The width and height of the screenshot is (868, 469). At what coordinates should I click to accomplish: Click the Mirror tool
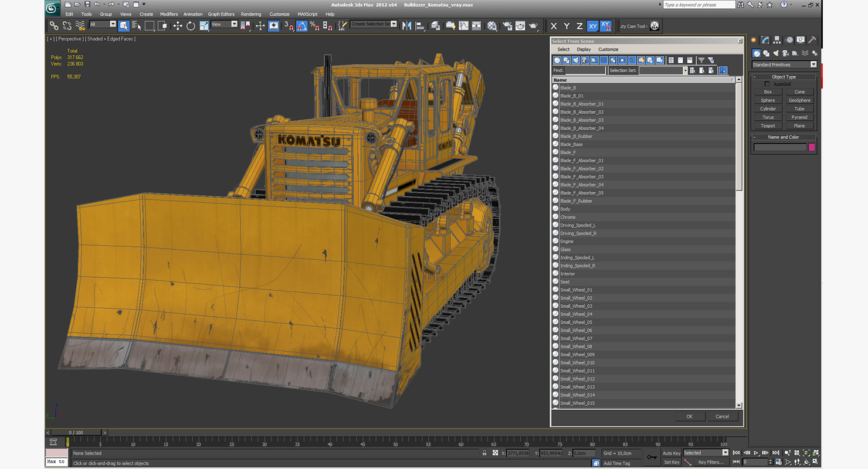pos(406,26)
